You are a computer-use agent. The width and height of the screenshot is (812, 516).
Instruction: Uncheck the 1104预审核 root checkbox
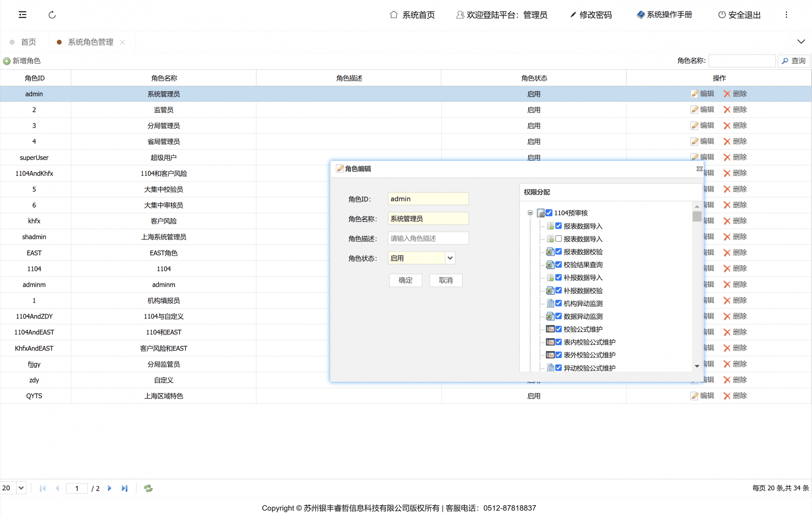click(x=549, y=213)
